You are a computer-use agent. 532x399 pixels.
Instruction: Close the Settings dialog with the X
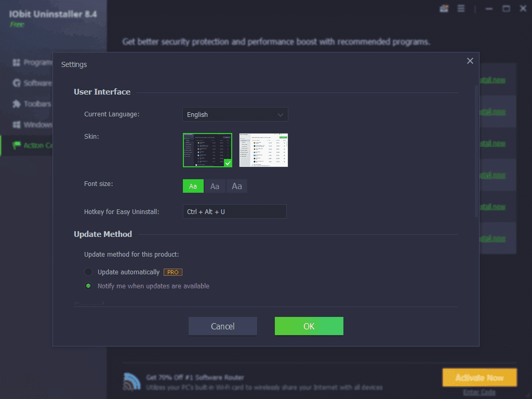[470, 61]
